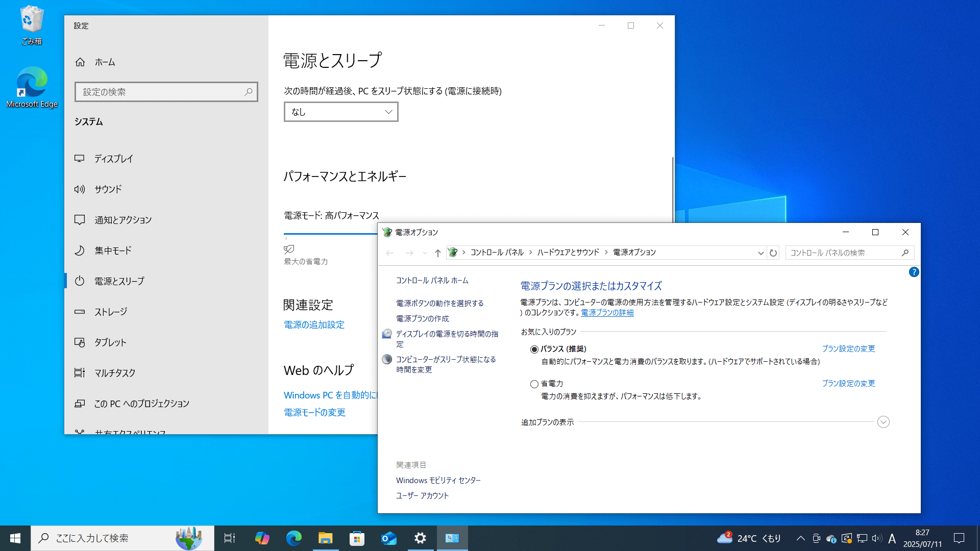980x551 pixels.
Task: Open recent locations dropdown beside forward arrow
Action: pyautogui.click(x=425, y=253)
